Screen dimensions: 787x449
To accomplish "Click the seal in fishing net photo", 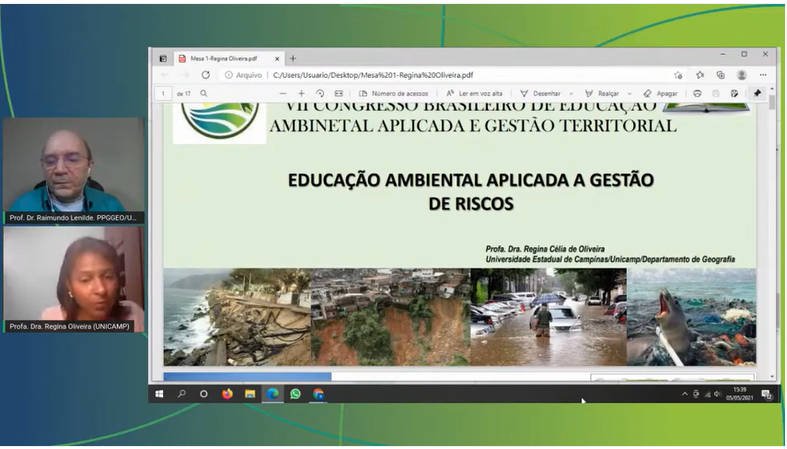I will tap(691, 317).
